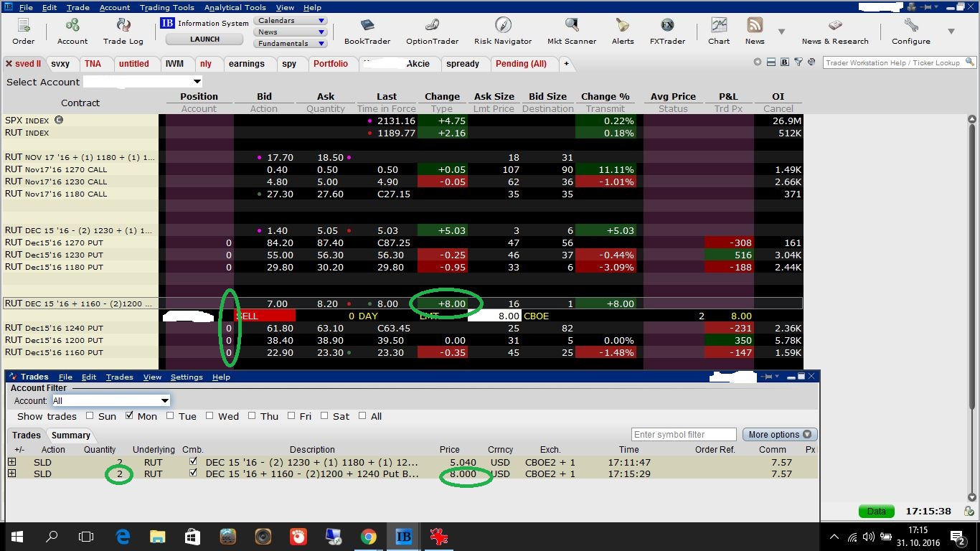
Task: Open Settings menu in Trades window
Action: [187, 377]
